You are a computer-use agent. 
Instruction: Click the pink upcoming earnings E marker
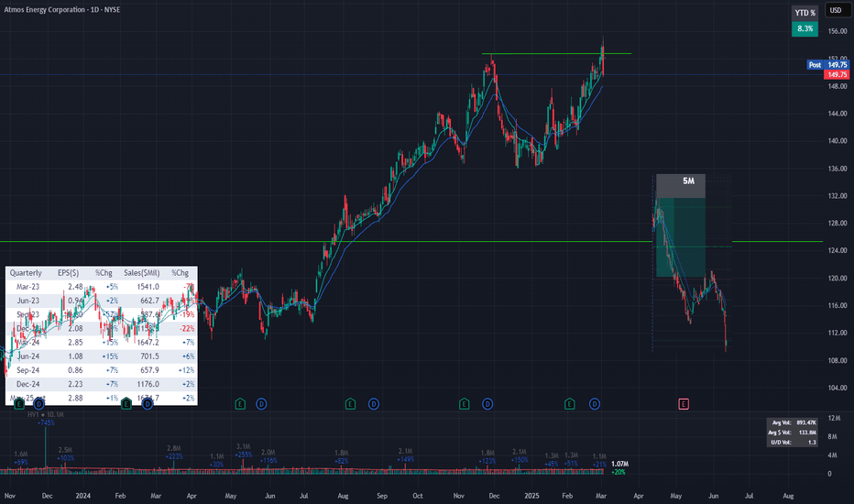(x=684, y=404)
